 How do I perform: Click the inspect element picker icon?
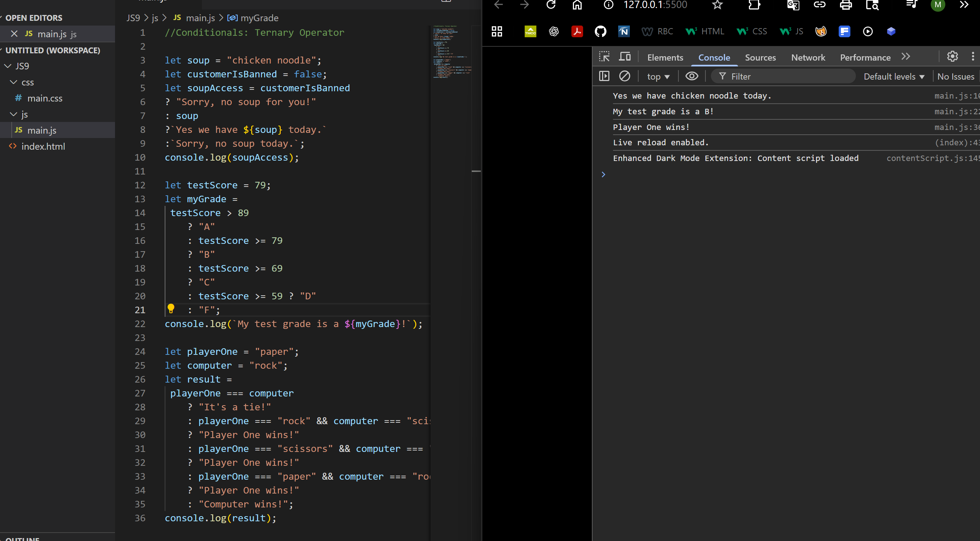(x=604, y=57)
